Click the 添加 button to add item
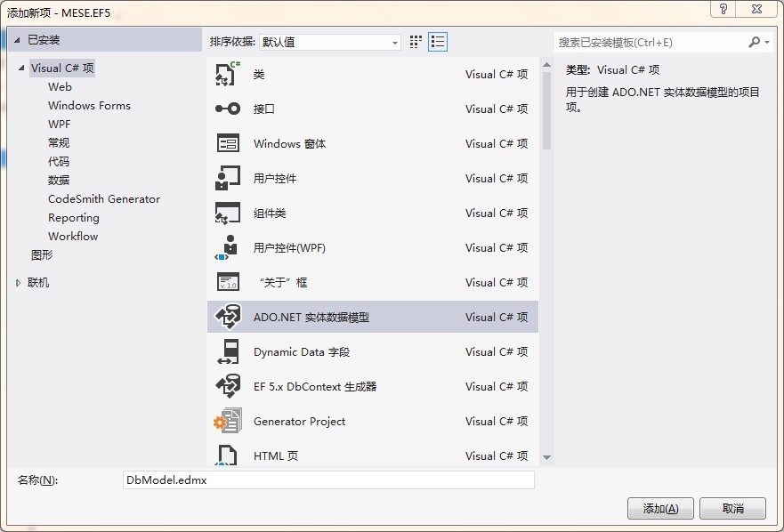 (x=659, y=508)
